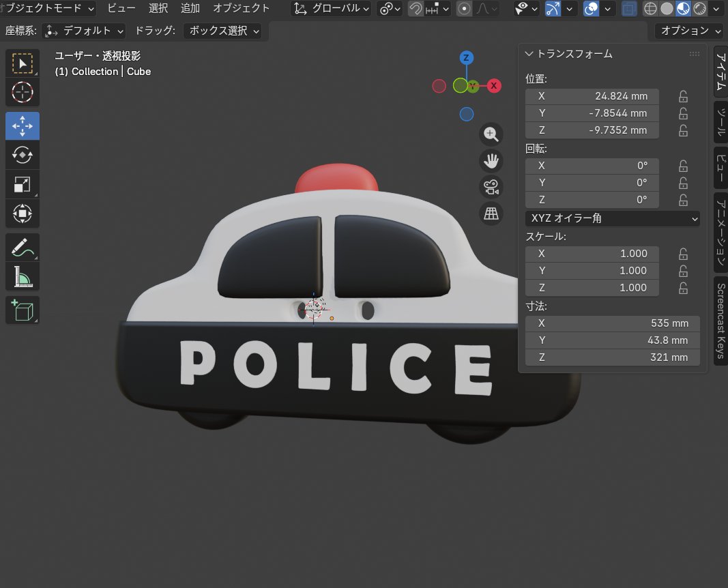Toggle proportional editing
Screen dimensions: 728x588
click(464, 8)
